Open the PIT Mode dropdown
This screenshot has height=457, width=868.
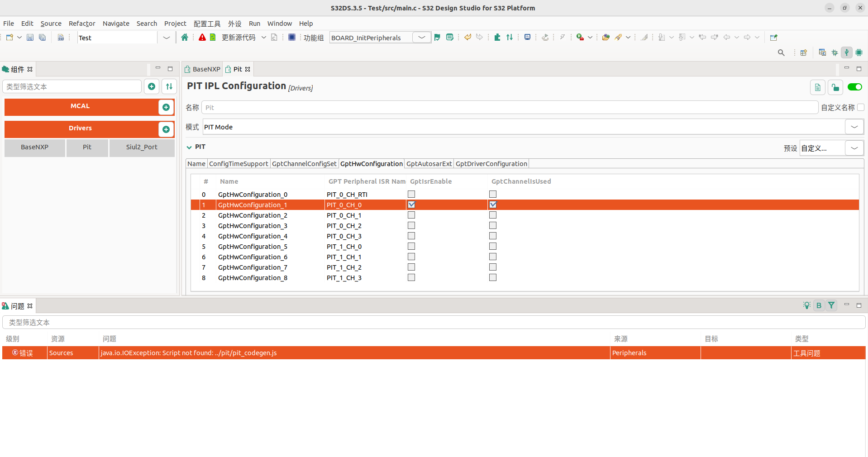[x=854, y=127]
